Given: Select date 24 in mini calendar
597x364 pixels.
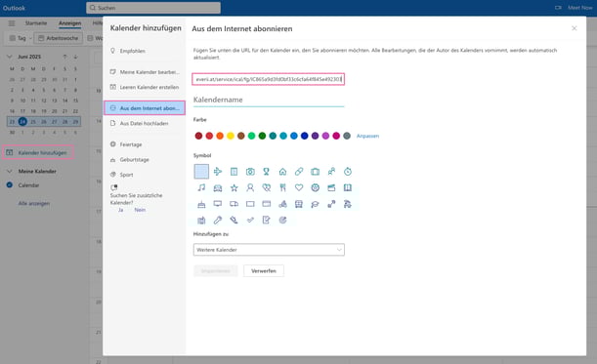Looking at the screenshot, I should pyautogui.click(x=22, y=122).
